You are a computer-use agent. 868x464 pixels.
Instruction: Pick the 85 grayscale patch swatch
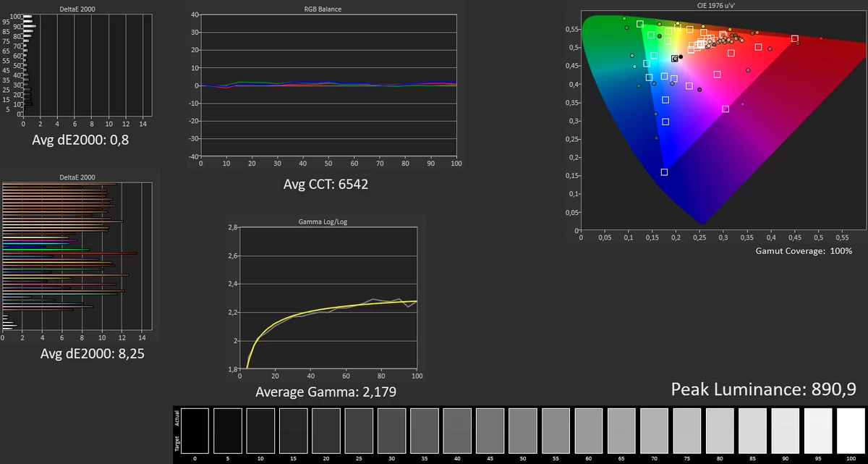click(x=752, y=431)
